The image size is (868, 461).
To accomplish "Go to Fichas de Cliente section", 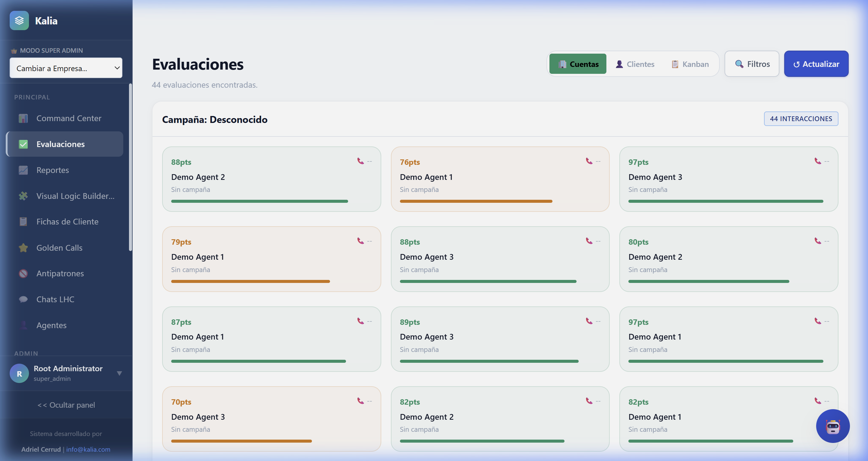I will [67, 222].
